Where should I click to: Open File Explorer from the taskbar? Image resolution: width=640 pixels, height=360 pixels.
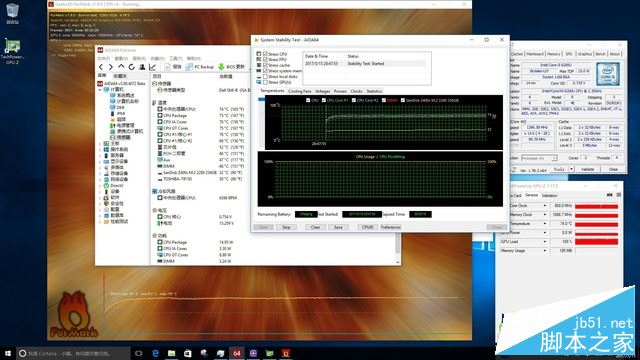click(171, 353)
